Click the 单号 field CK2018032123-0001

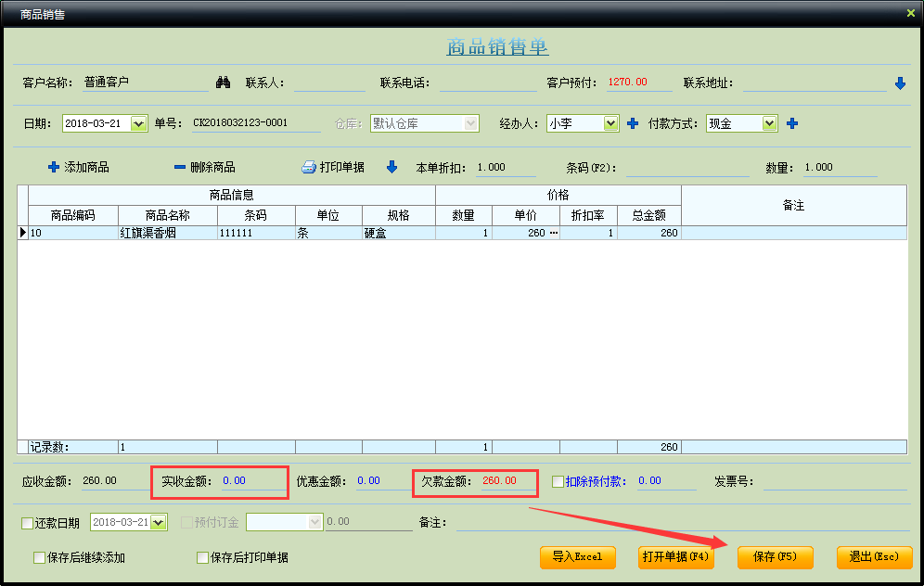[x=256, y=123]
